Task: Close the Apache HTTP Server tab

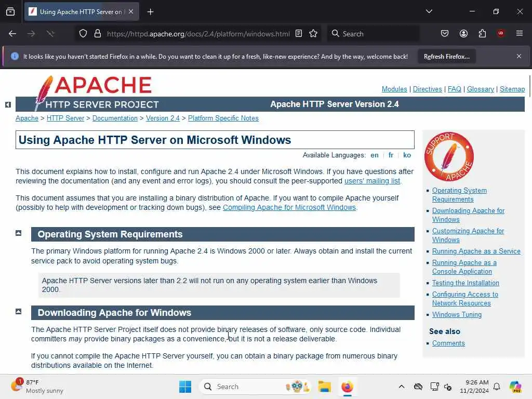Action: tap(131, 11)
